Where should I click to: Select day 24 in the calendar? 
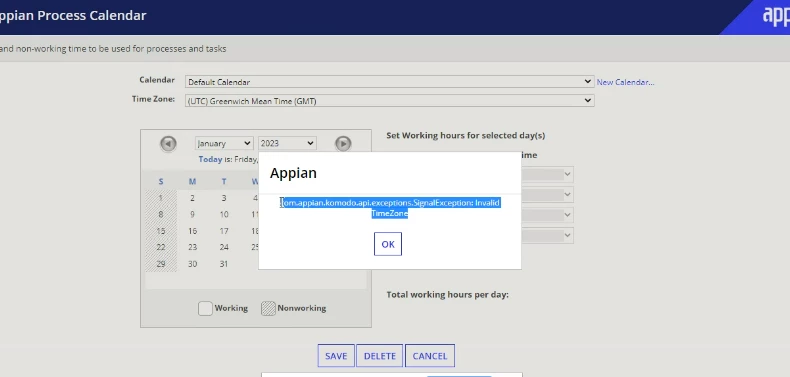click(x=224, y=247)
